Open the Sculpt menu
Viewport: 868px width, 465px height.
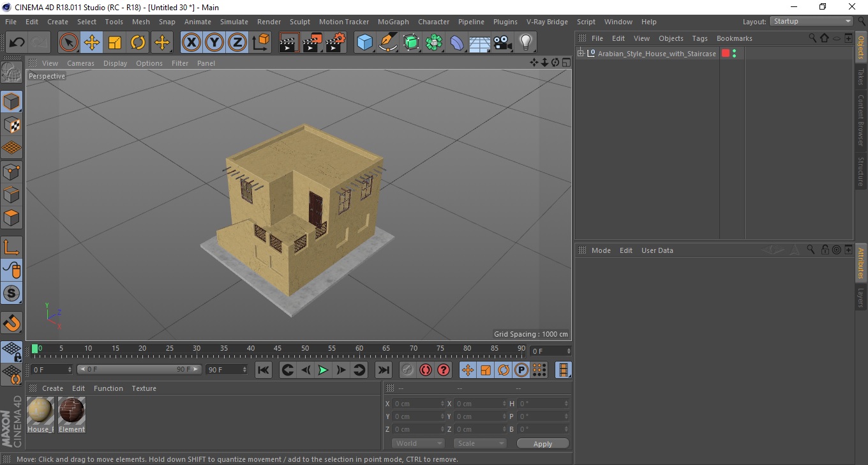coord(300,22)
